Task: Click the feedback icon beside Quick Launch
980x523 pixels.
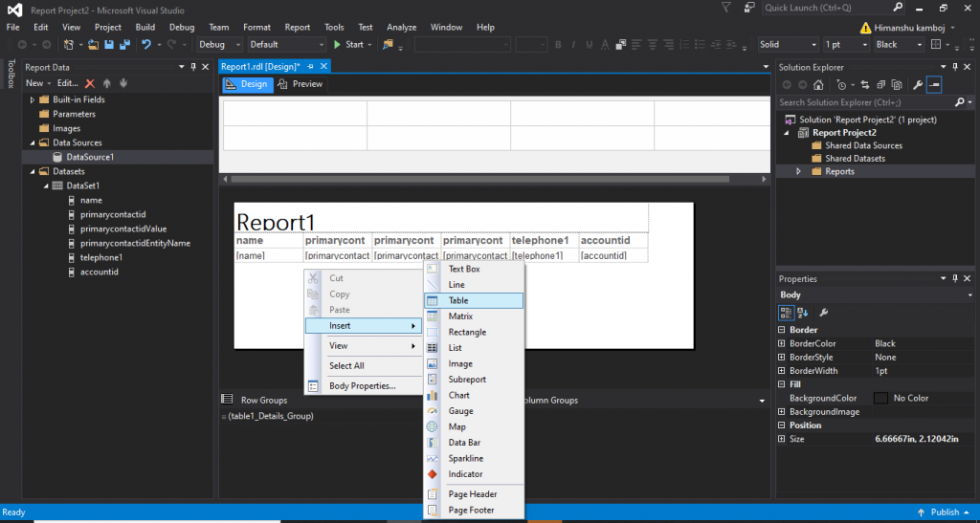Action: tap(748, 8)
